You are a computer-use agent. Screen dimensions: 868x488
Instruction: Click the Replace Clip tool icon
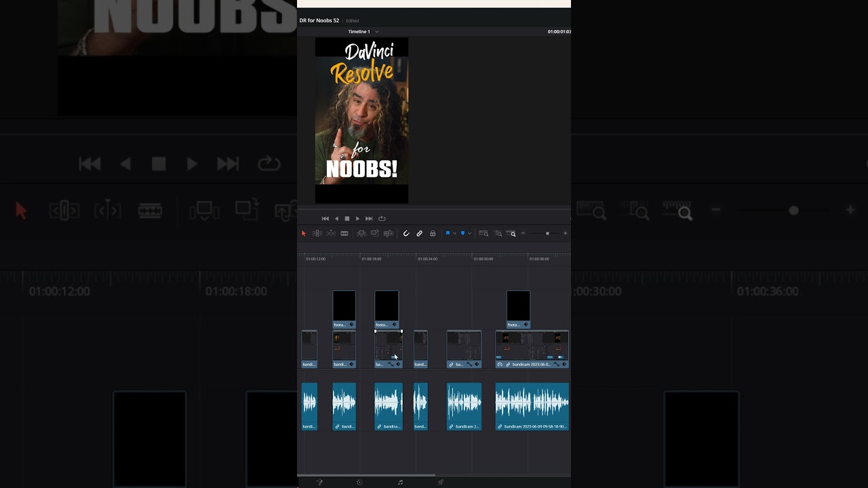(389, 233)
